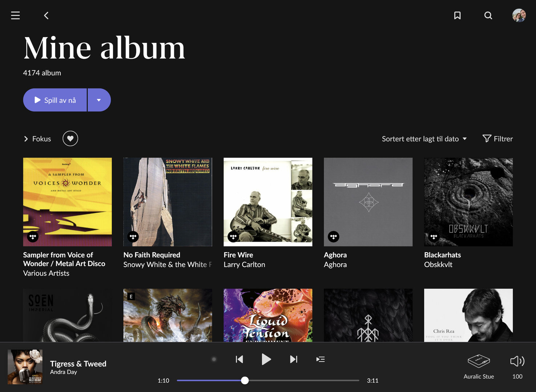This screenshot has height=392, width=536.
Task: Open the Blackarhats title link
Action: [442, 255]
